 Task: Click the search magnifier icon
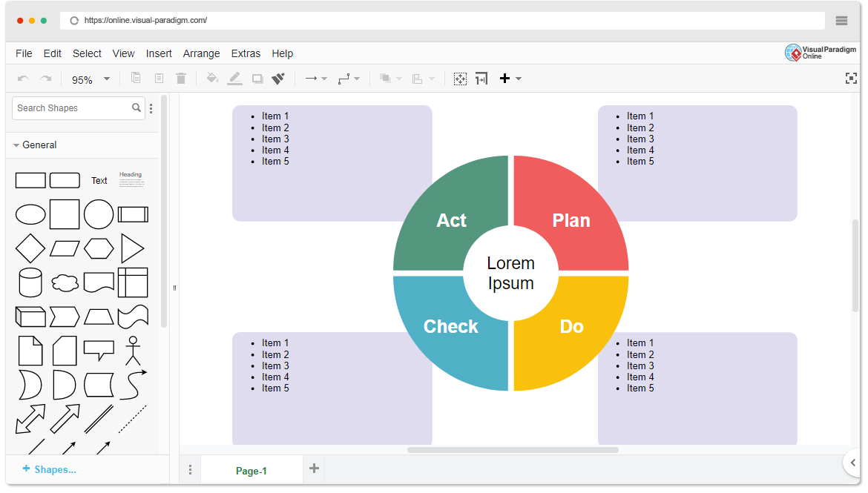[137, 108]
